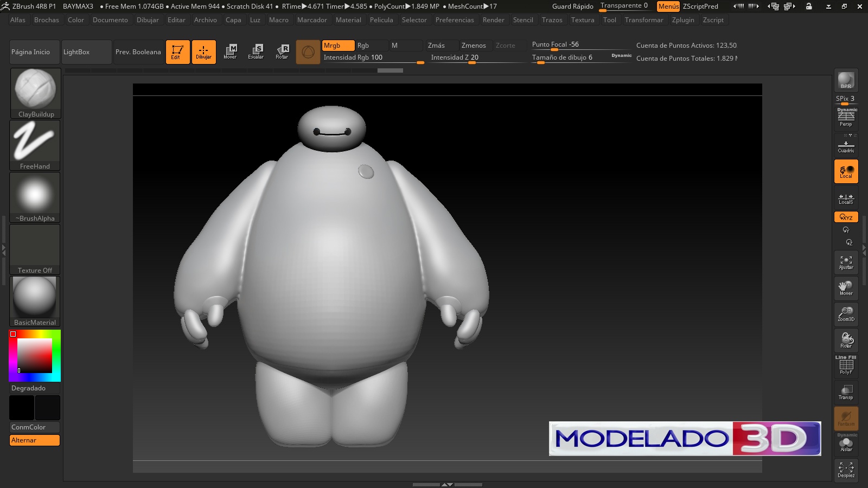Open the BrushAlpha alpha selector

pyautogui.click(x=35, y=197)
